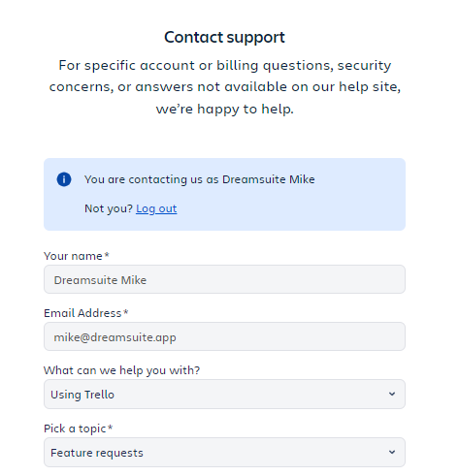Image resolution: width=459 pixels, height=476 pixels.
Task: Click the Not you? text in the banner
Action: pos(109,208)
